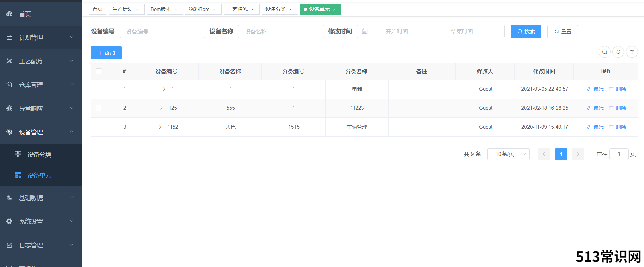The height and width of the screenshot is (267, 644).
Task: Click the round refresh icon above table
Action: pyautogui.click(x=618, y=52)
